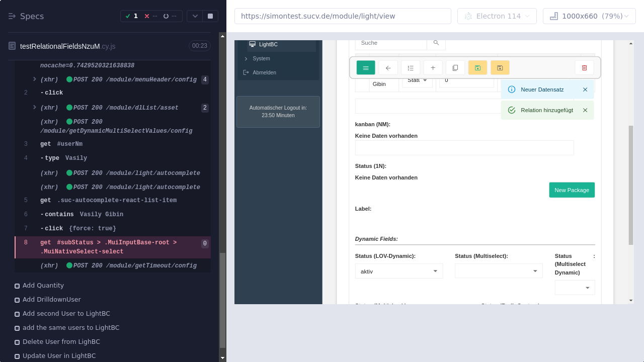The height and width of the screenshot is (362, 644).
Task: Click the red trash delete icon
Action: point(584,68)
